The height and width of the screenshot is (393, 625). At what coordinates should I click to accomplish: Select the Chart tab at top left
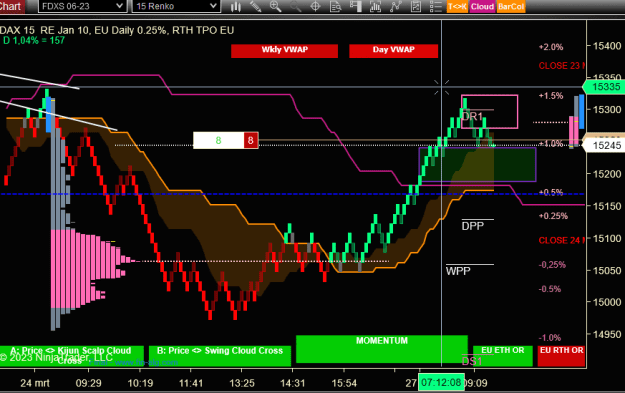click(x=12, y=6)
